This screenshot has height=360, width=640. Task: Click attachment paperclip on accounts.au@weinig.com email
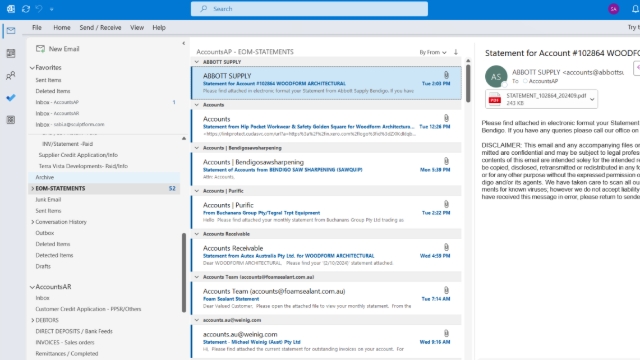(447, 333)
